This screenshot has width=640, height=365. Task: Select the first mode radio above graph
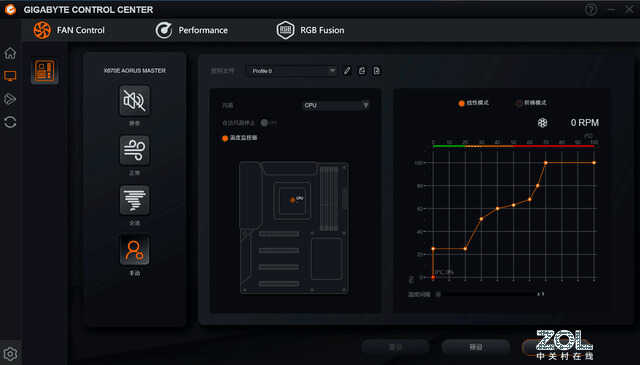click(x=462, y=103)
